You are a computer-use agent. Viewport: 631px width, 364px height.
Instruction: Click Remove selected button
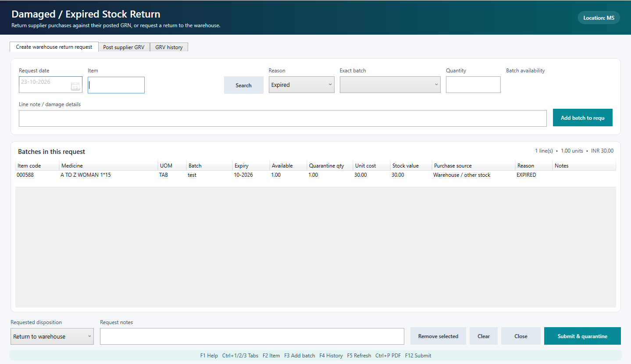click(x=438, y=336)
